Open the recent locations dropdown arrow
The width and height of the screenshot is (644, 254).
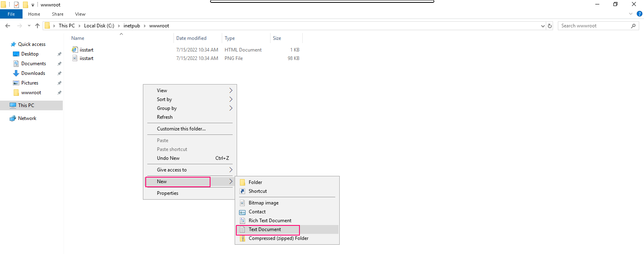(x=29, y=26)
